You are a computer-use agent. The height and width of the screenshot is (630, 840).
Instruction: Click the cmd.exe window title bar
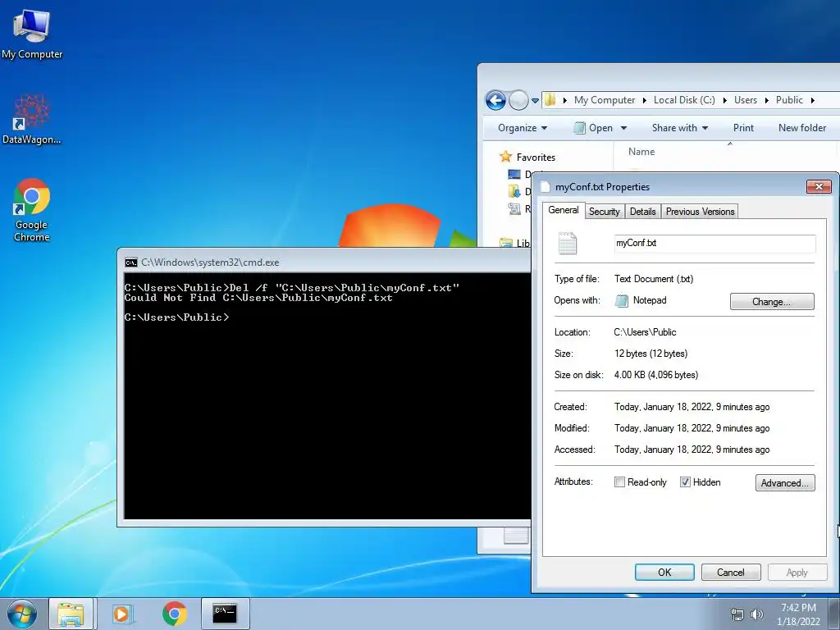click(x=324, y=262)
